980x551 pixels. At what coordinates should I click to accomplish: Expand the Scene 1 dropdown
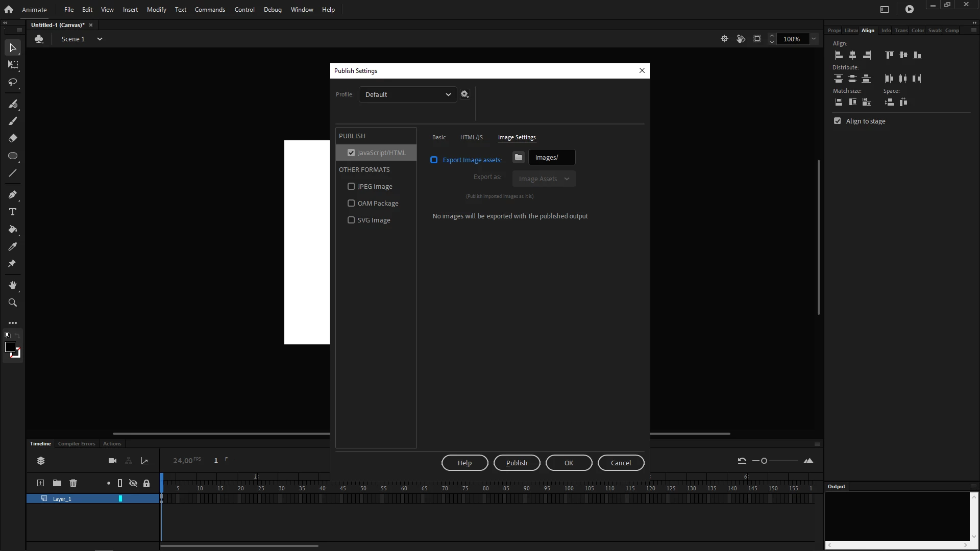click(100, 39)
